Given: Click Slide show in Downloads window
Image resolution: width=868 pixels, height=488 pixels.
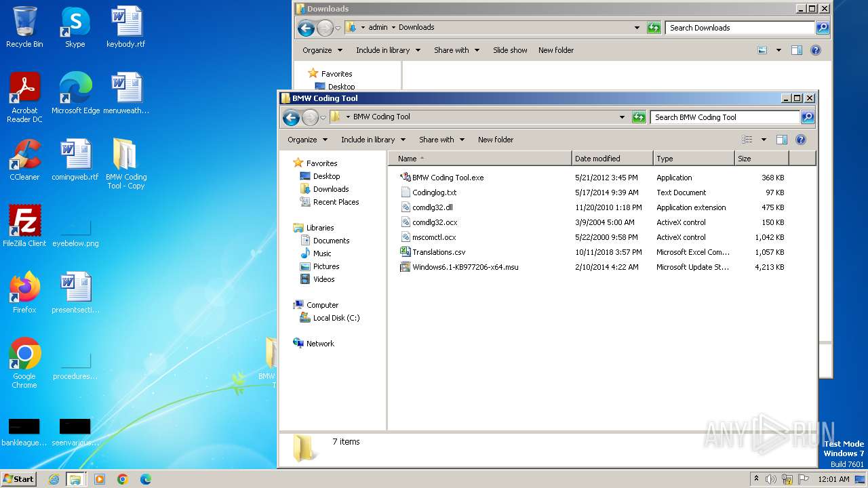Looking at the screenshot, I should click(x=510, y=50).
